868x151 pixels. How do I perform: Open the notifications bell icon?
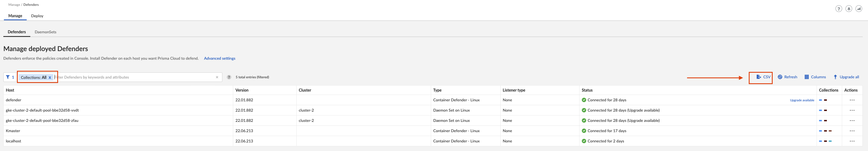click(x=849, y=9)
